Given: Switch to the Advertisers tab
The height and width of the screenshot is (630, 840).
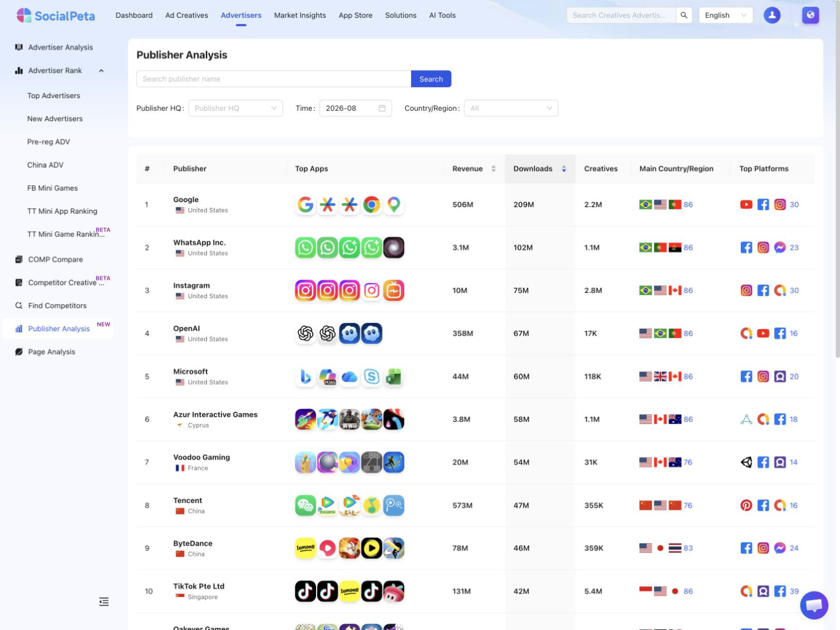Looking at the screenshot, I should coord(241,15).
